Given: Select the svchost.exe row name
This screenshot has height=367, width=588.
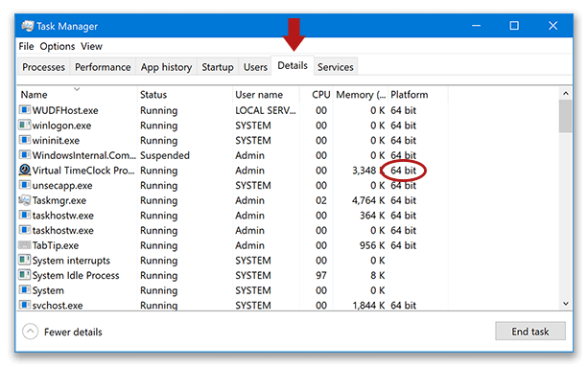Looking at the screenshot, I should [x=58, y=306].
